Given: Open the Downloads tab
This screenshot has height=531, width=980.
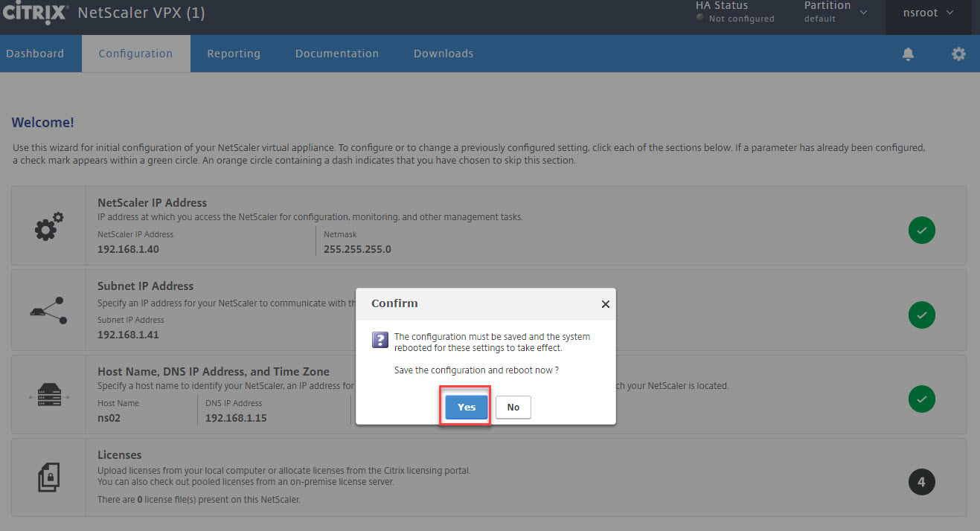Looking at the screenshot, I should tap(443, 54).
